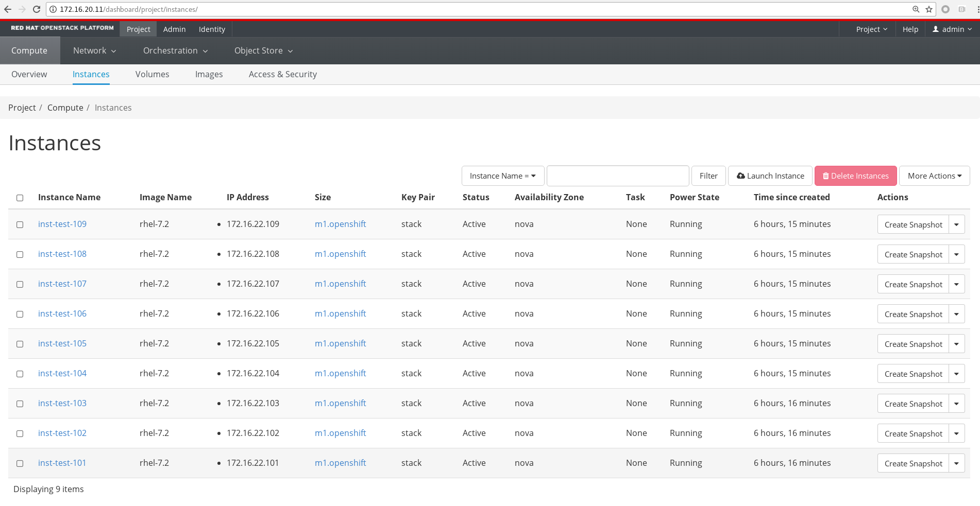Reload the page with refresh icon
Screen dimensions: 980x506
36,9
